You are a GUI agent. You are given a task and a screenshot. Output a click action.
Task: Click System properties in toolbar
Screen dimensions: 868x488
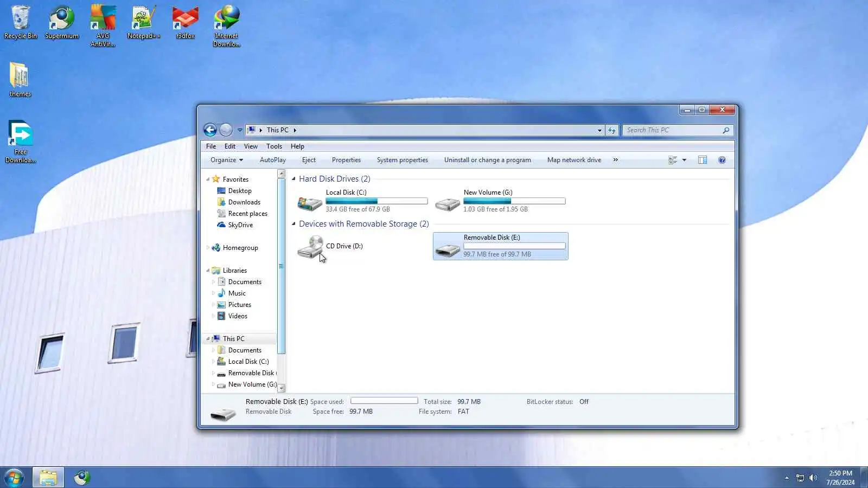(x=403, y=160)
